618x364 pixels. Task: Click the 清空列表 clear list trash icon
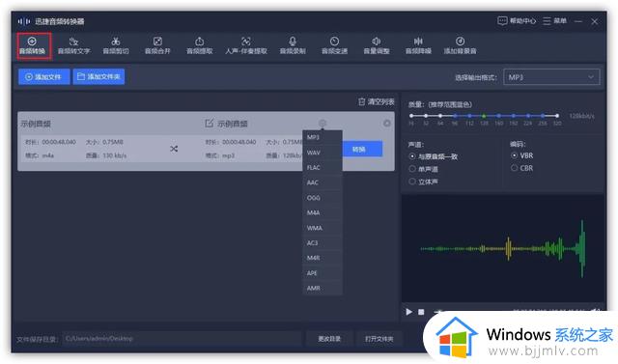361,101
